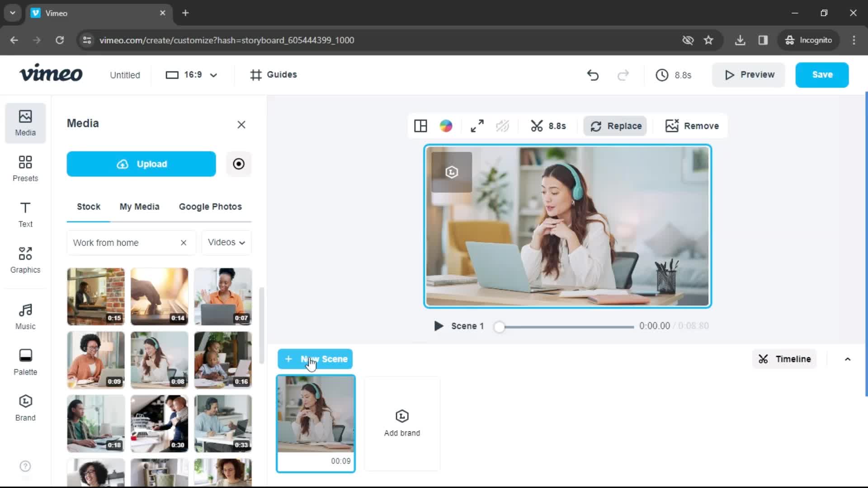868x488 pixels.
Task: Click the Scene 1 playback scrubber handle
Action: [499, 327]
